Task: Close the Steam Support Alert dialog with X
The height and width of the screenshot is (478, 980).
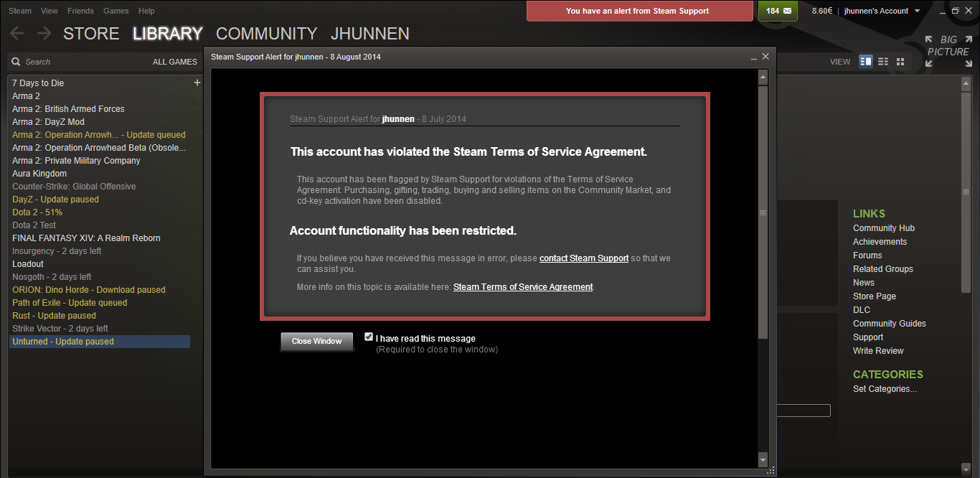Action: (765, 56)
